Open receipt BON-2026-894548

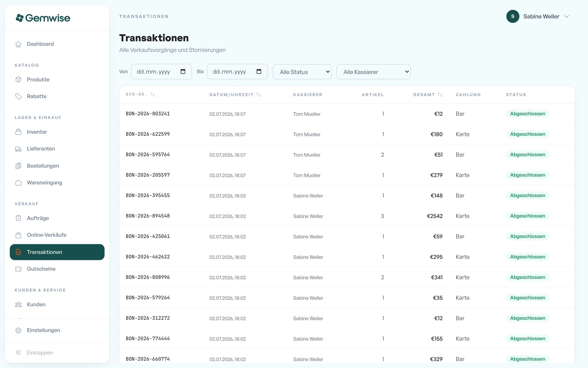coord(148,216)
